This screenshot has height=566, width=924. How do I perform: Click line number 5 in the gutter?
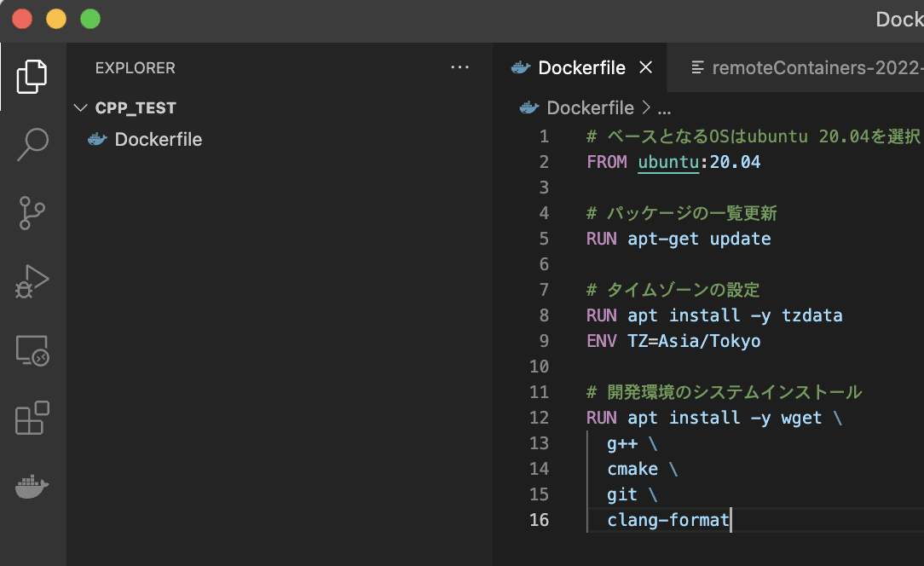click(x=544, y=239)
